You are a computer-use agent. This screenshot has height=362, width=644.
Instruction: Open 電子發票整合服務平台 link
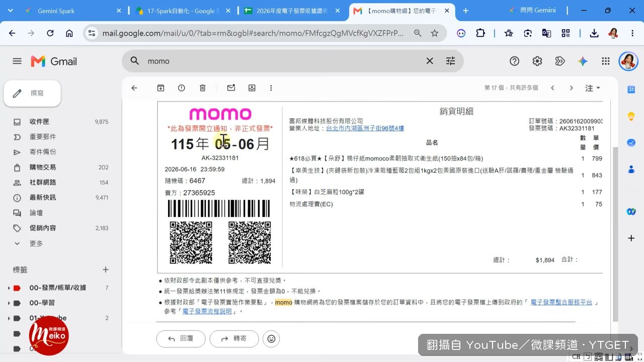[561, 303]
